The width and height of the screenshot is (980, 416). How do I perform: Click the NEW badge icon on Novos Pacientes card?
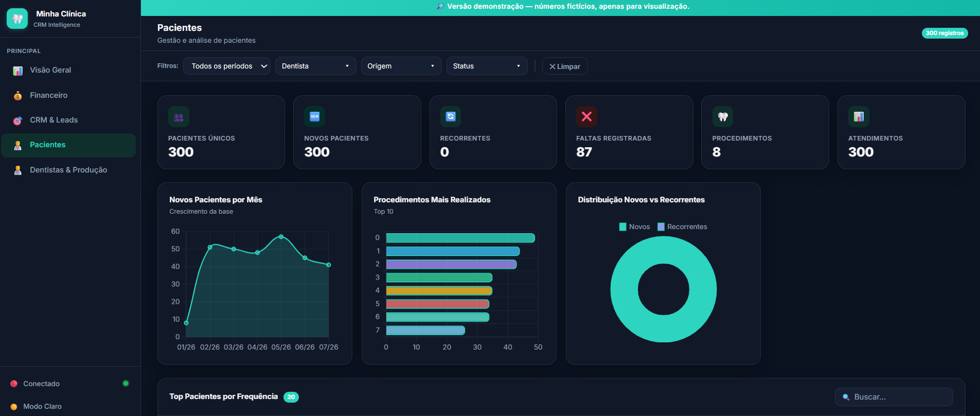[314, 117]
